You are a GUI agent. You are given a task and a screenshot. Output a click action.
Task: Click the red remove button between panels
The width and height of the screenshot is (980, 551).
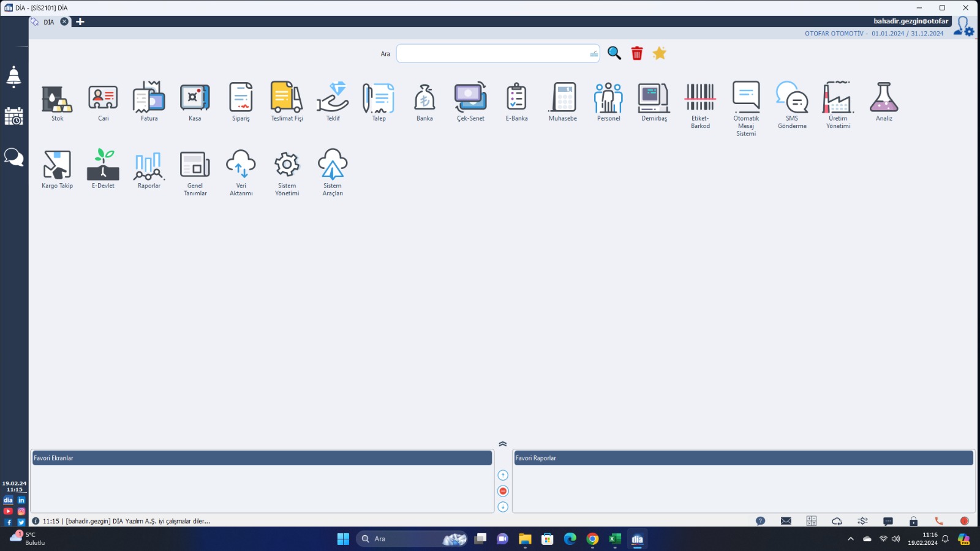(503, 491)
